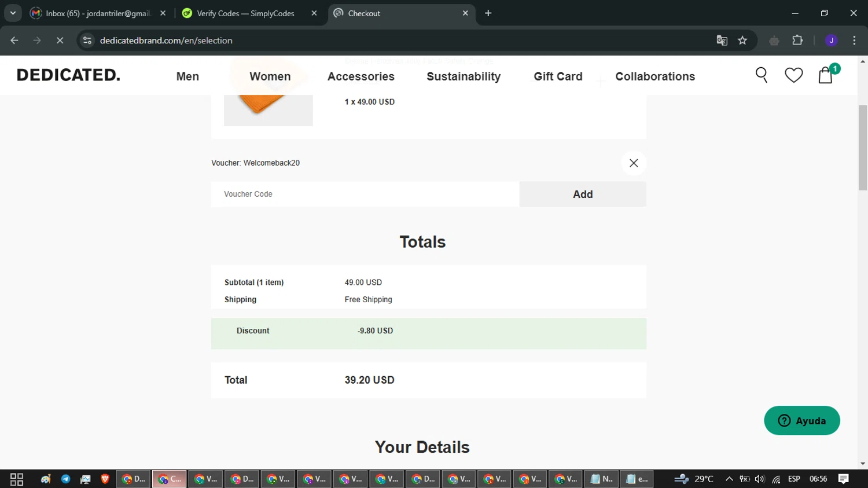Viewport: 868px width, 488px height.
Task: Close the Gmail Inbox tab
Action: click(x=163, y=13)
